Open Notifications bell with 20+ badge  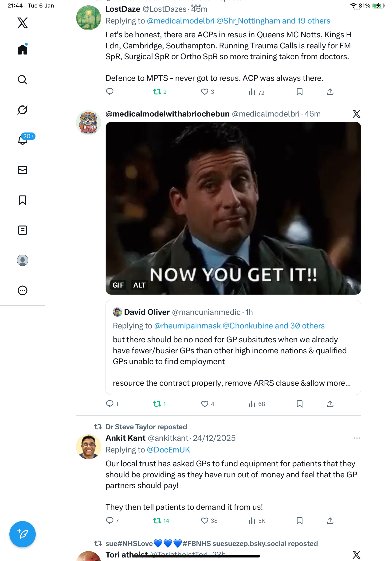point(23,140)
